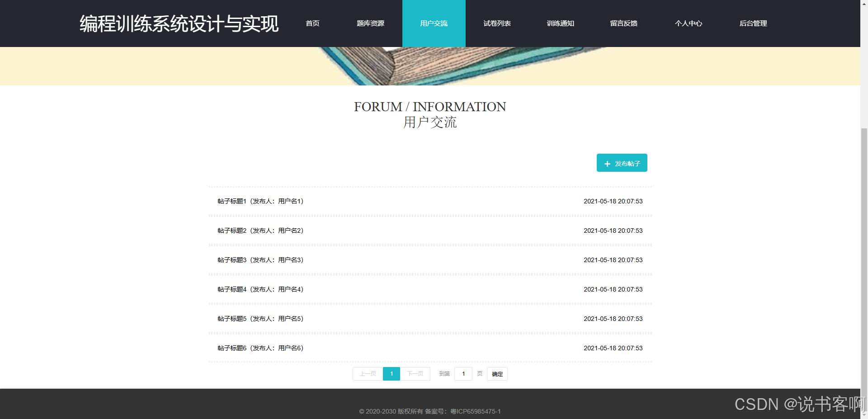Screen dimensions: 868x419
Task: Open post 帖子标题5（发布人：用户名5）
Action: click(260, 319)
